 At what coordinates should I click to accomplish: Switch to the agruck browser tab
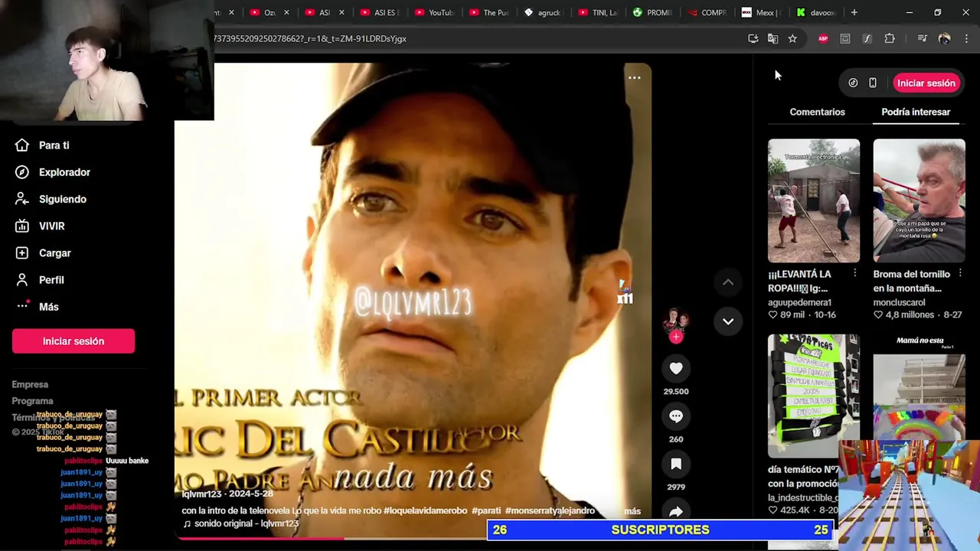[x=544, y=12]
